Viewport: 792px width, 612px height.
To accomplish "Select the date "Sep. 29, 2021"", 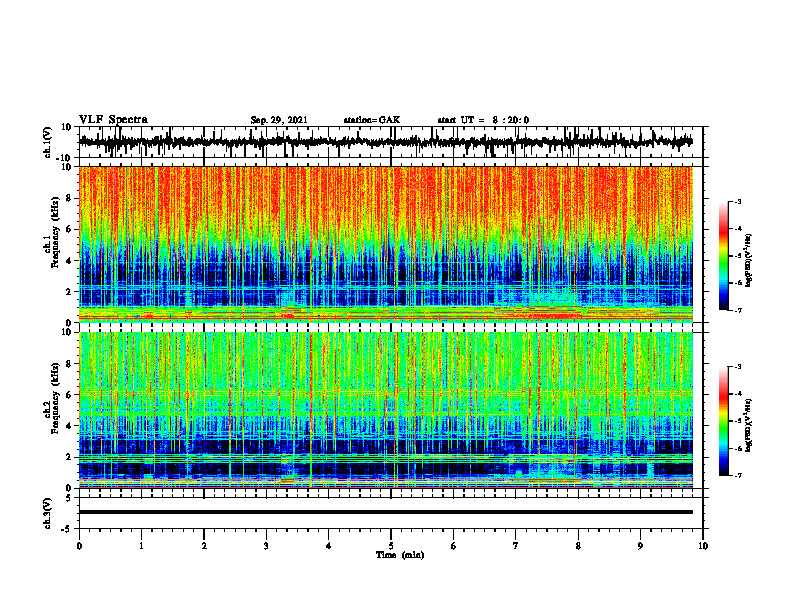I will coord(279,120).
